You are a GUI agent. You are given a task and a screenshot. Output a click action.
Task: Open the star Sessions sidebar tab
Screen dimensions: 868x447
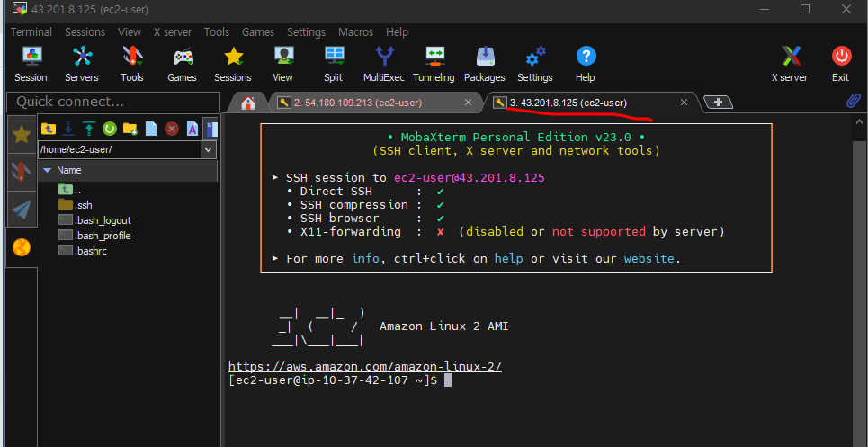(x=22, y=134)
